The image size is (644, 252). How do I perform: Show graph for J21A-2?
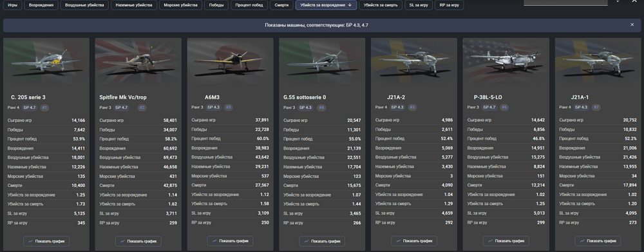point(414,241)
